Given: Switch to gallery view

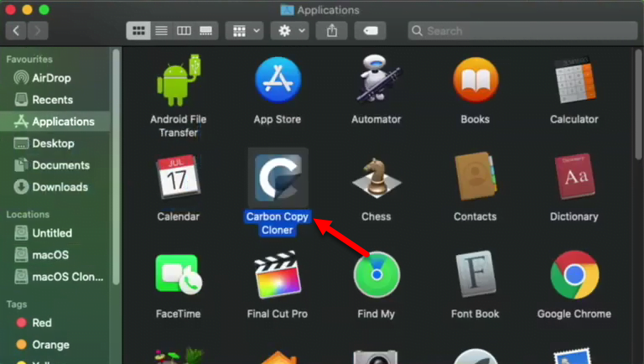Looking at the screenshot, I should pyautogui.click(x=206, y=31).
